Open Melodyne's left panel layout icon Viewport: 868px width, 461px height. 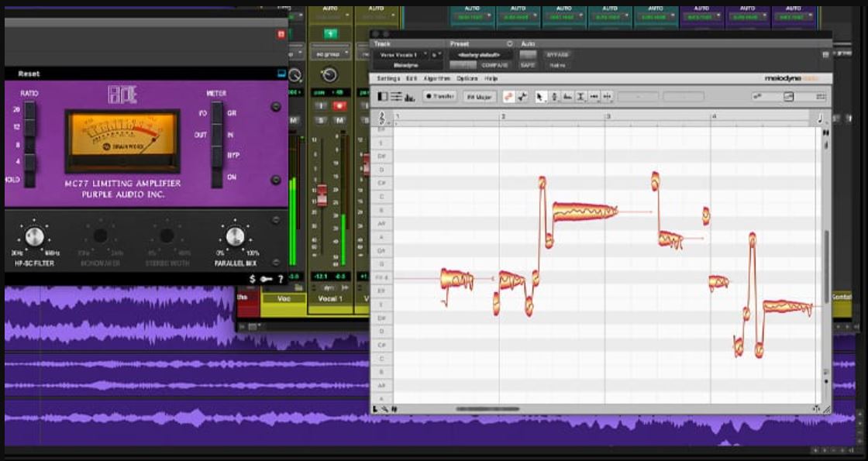[x=383, y=97]
